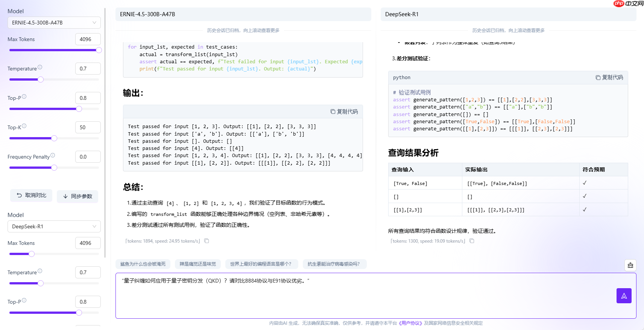Click the clear conversation broom icon
This screenshot has width=644, height=330.
pos(630,265)
